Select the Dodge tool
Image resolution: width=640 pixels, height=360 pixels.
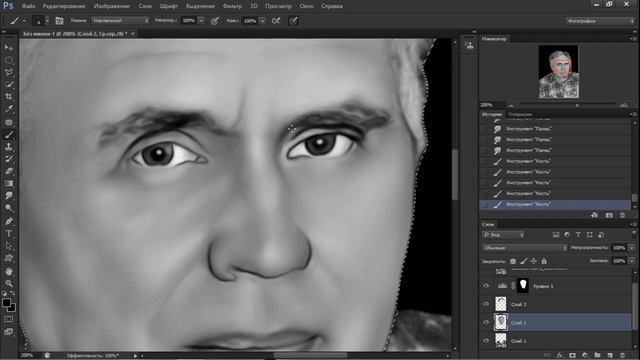[x=9, y=208]
